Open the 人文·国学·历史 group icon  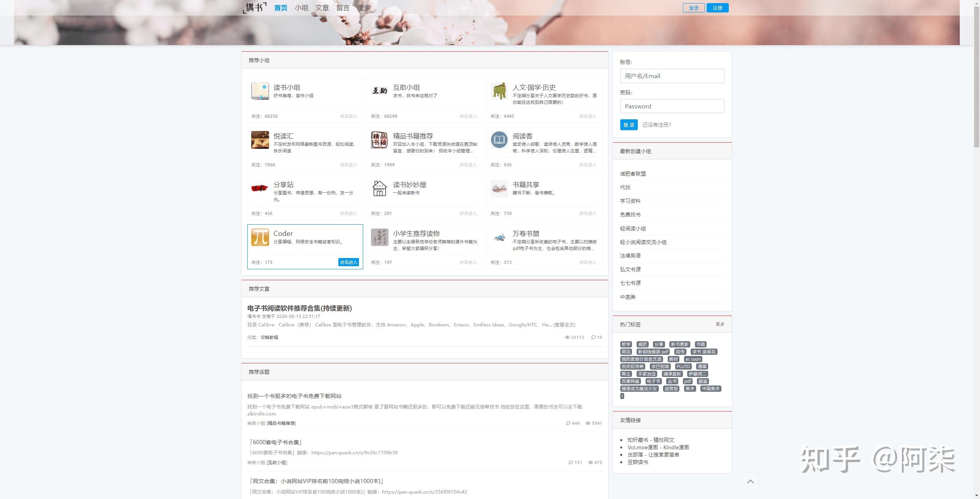coord(499,92)
